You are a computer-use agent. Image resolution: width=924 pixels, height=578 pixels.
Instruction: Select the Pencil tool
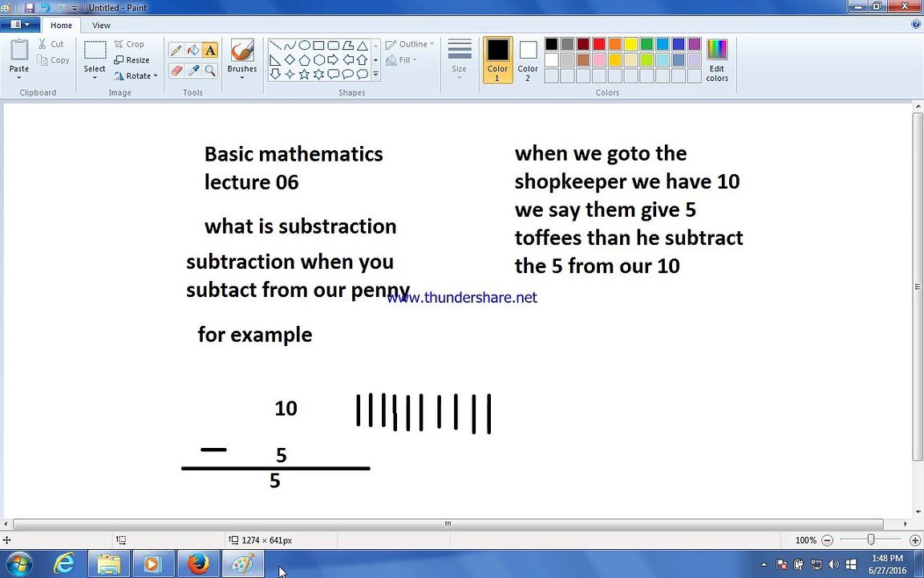click(x=176, y=51)
